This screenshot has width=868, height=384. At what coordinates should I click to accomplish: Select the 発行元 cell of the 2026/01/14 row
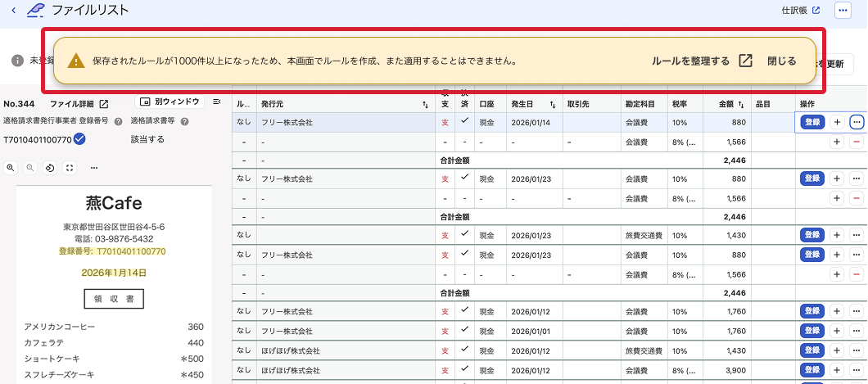[346, 122]
